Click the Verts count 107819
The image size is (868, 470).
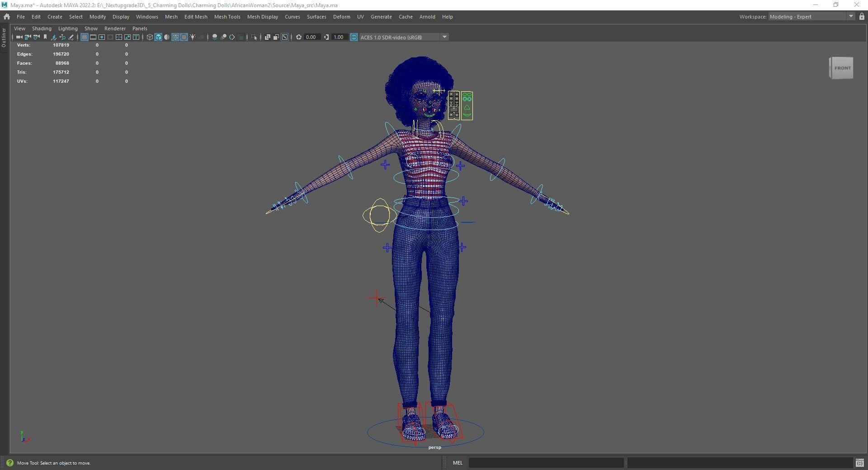tap(61, 45)
